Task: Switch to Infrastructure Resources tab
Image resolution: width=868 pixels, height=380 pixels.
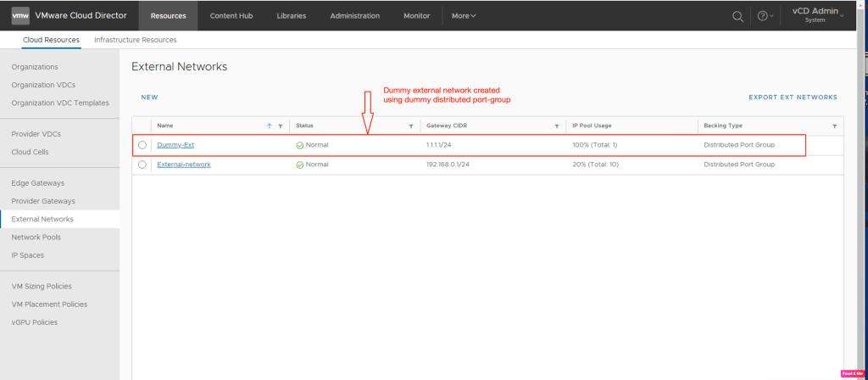Action: (136, 40)
